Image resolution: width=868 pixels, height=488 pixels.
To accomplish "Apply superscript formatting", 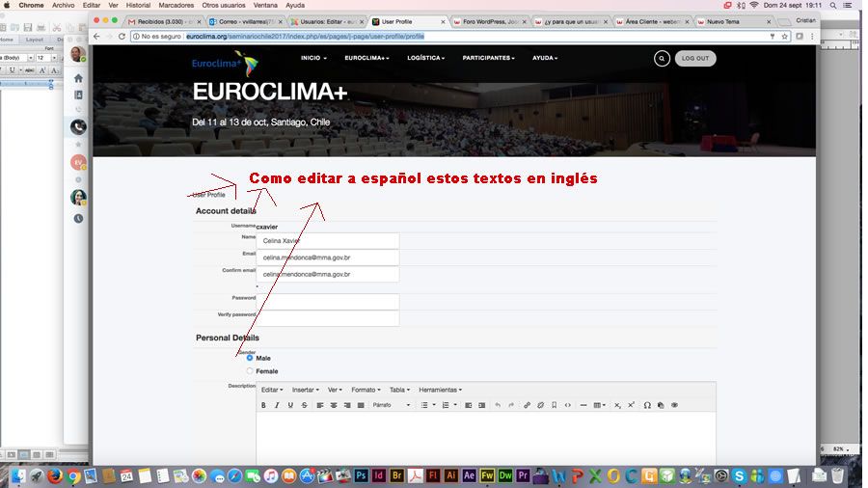I will (x=631, y=405).
